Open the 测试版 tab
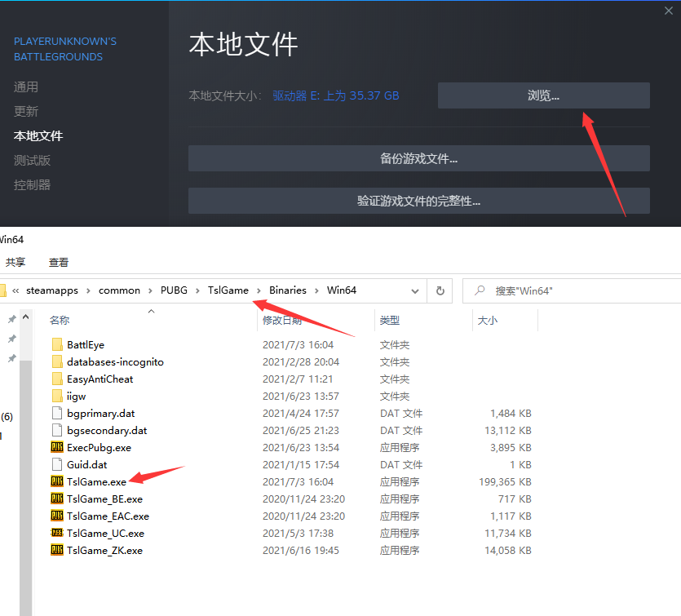This screenshot has height=616, width=681. tap(32, 160)
